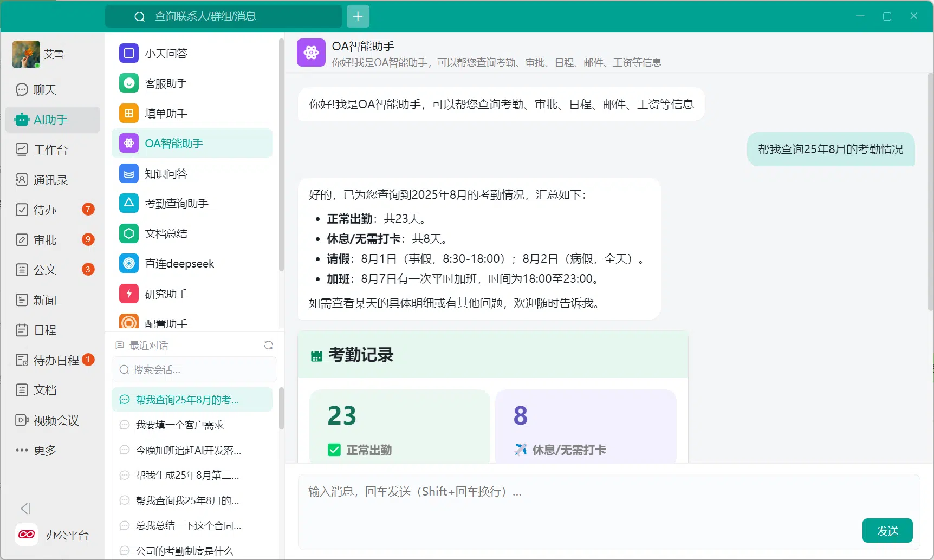The image size is (934, 560).
Task: Click the assistant list scrollbar
Action: pyautogui.click(x=281, y=154)
